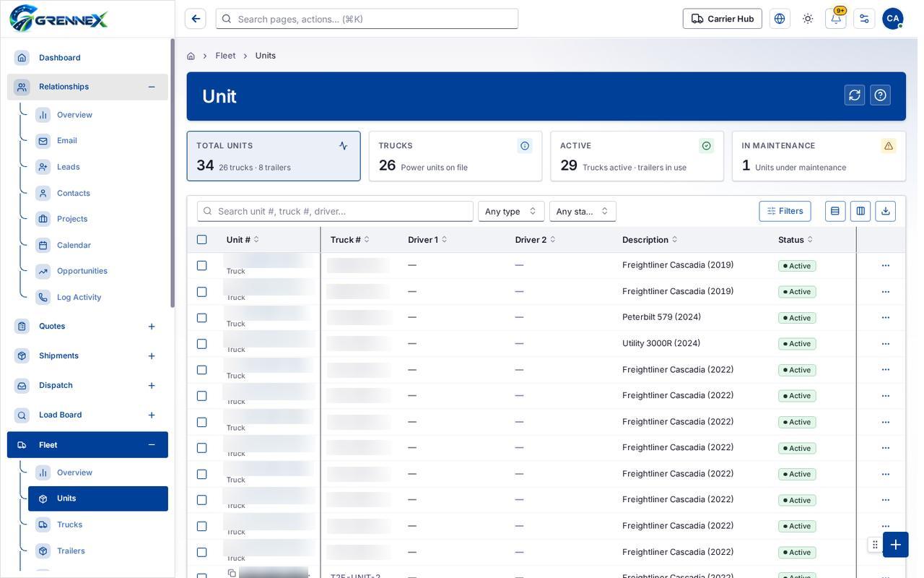Click the blue plus add button

pos(896,545)
